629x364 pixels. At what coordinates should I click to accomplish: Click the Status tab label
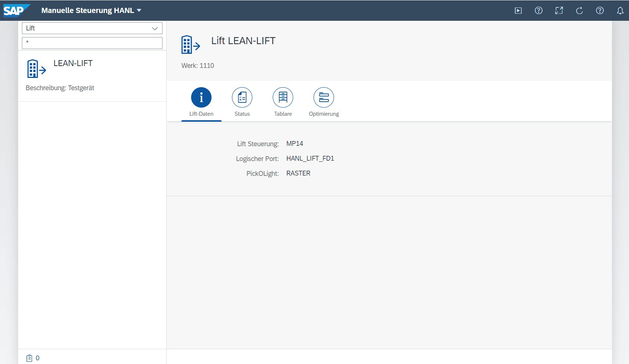tap(242, 114)
